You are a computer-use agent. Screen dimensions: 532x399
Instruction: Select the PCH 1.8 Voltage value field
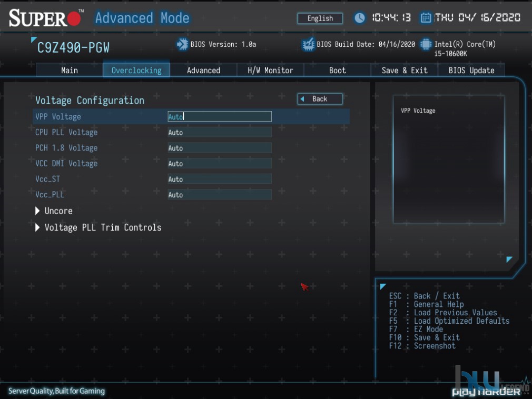tap(220, 148)
